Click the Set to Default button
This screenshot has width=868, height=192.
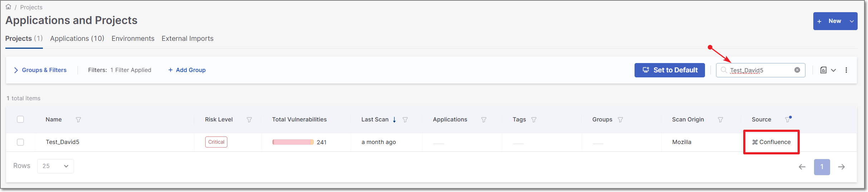coord(669,70)
